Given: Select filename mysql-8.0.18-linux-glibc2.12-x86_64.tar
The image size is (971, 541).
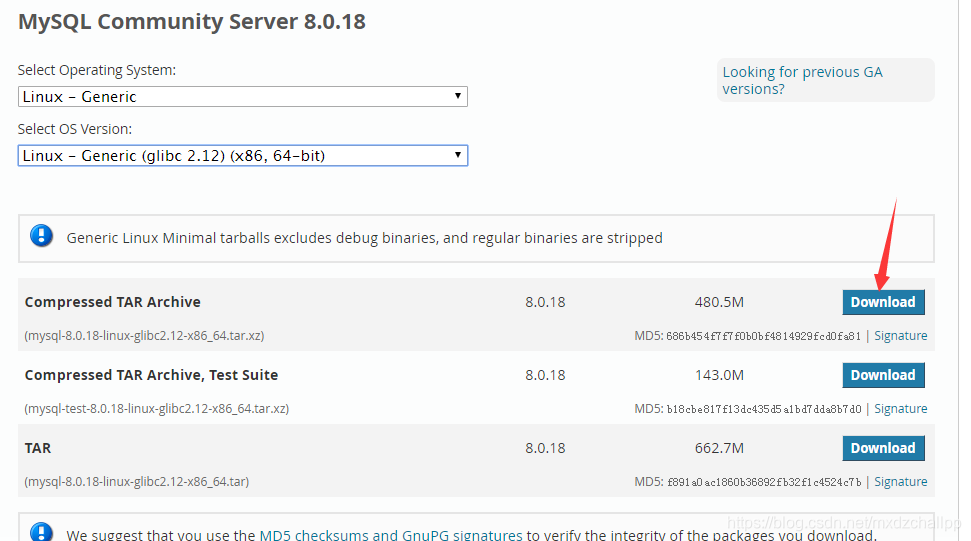Looking at the screenshot, I should pyautogui.click(x=137, y=482).
